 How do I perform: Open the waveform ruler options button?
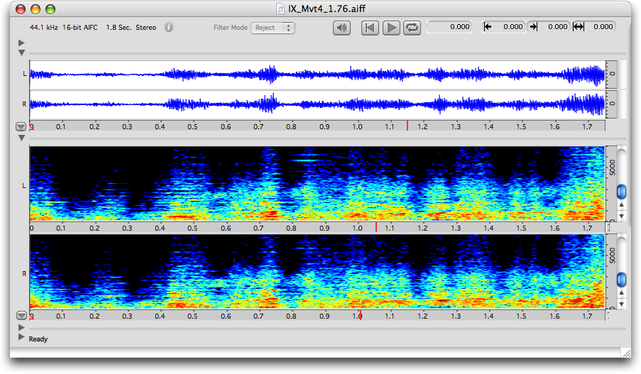[21, 127]
